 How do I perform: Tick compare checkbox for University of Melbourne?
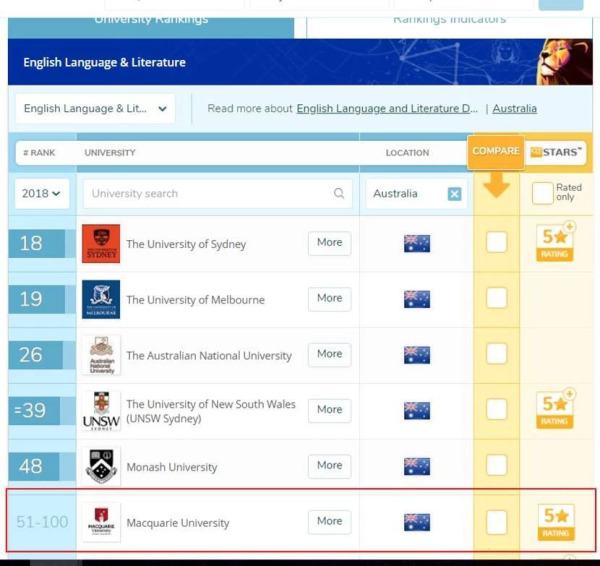496,298
